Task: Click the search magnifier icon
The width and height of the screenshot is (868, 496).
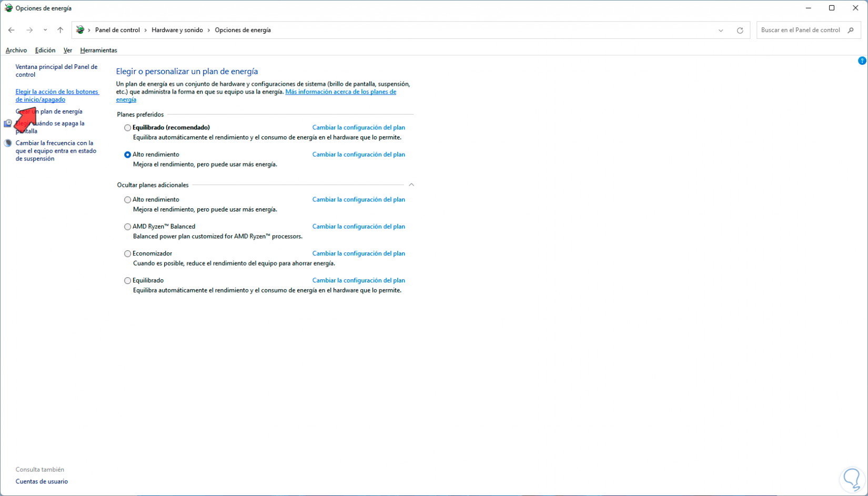Action: point(851,30)
